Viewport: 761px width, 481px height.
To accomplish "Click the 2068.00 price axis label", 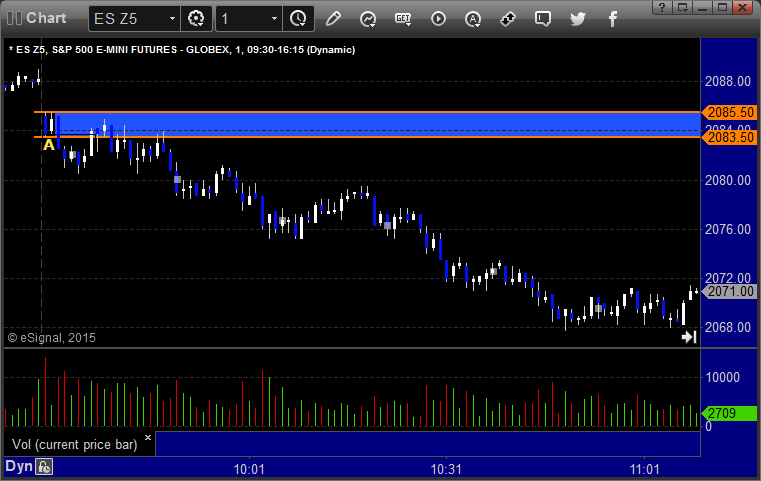I will point(728,328).
